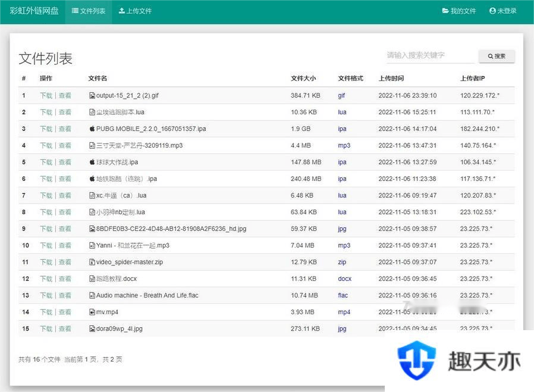Click the file name mv.mp4

tap(107, 312)
